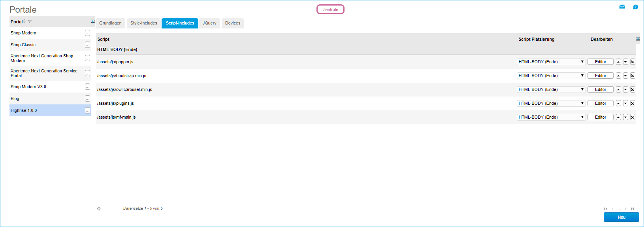
Task: Open the options menu for Highrise 1.0.0
Action: pos(87,110)
